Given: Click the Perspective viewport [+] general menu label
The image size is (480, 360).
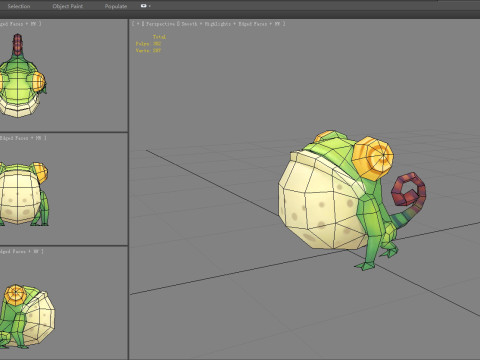Looking at the screenshot, I should 137,24.
